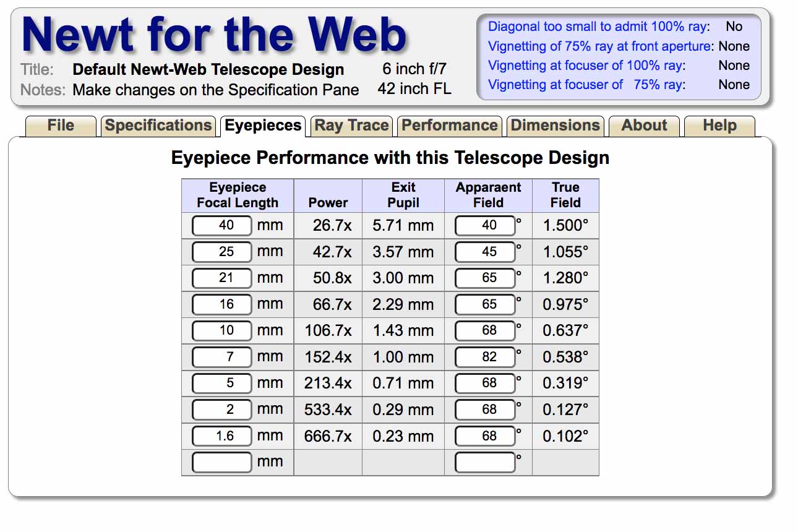Click the 'Diagonal too small to admit 100% ray' link
This screenshot has height=532, width=798.
point(598,27)
